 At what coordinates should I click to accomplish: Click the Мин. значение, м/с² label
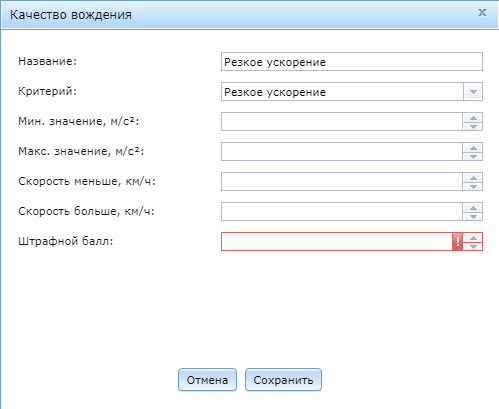pos(78,121)
